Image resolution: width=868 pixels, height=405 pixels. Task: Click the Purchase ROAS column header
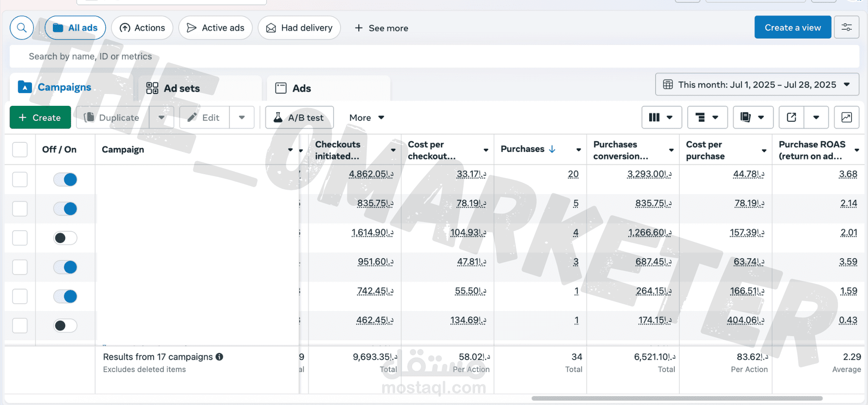tap(812, 150)
